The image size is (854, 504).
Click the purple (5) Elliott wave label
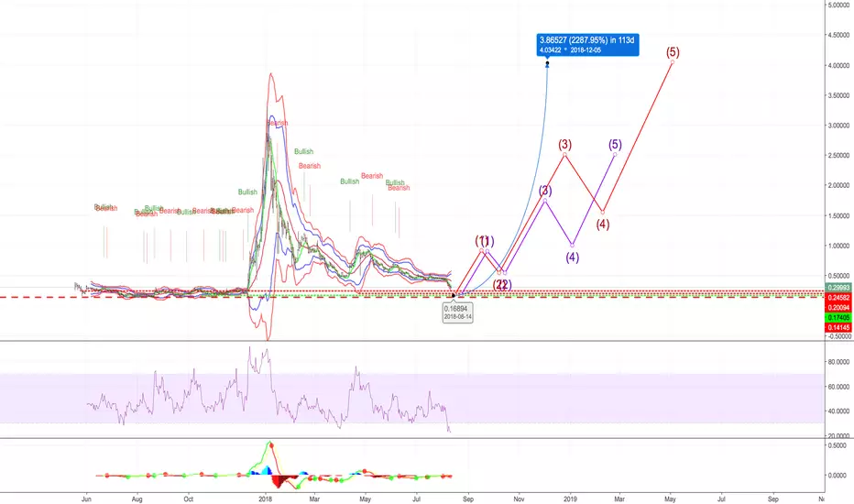615,145
